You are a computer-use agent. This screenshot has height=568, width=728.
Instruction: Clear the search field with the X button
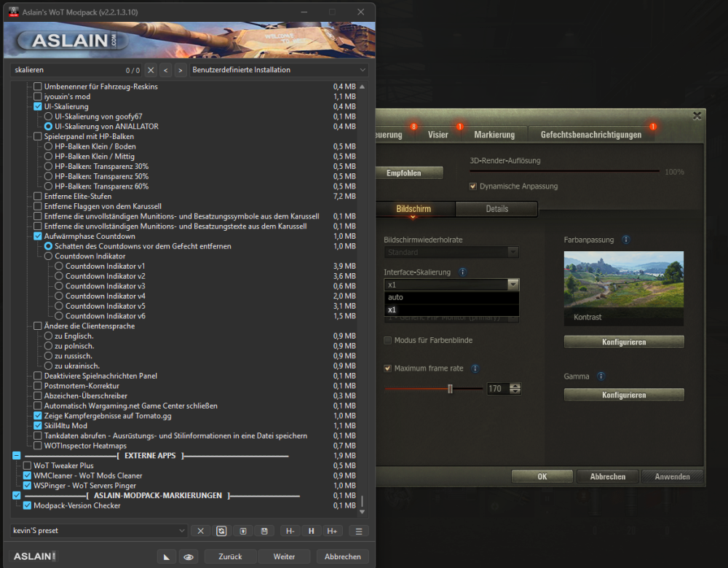tap(151, 70)
